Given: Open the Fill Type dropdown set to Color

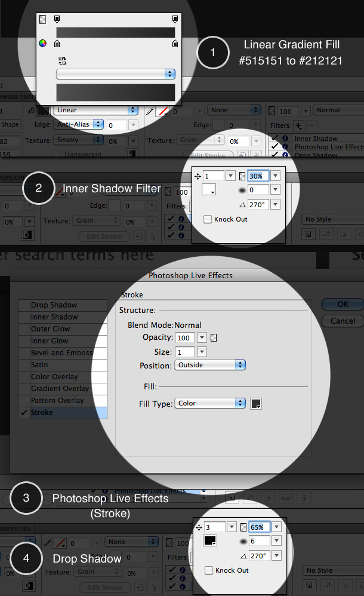Looking at the screenshot, I should (x=209, y=403).
